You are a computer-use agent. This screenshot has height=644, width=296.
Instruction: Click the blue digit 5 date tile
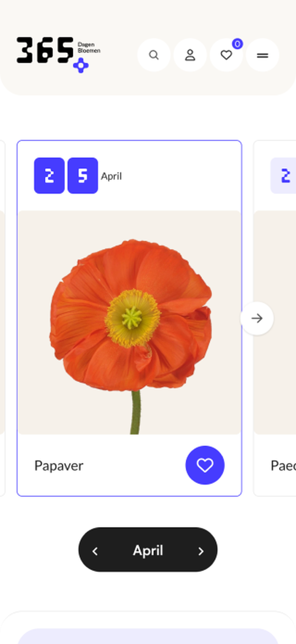point(83,175)
